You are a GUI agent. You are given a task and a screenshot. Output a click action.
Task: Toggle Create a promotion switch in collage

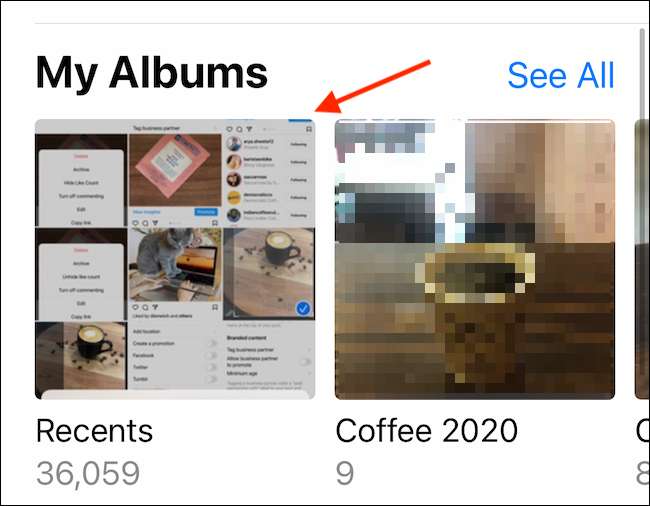click(211, 344)
